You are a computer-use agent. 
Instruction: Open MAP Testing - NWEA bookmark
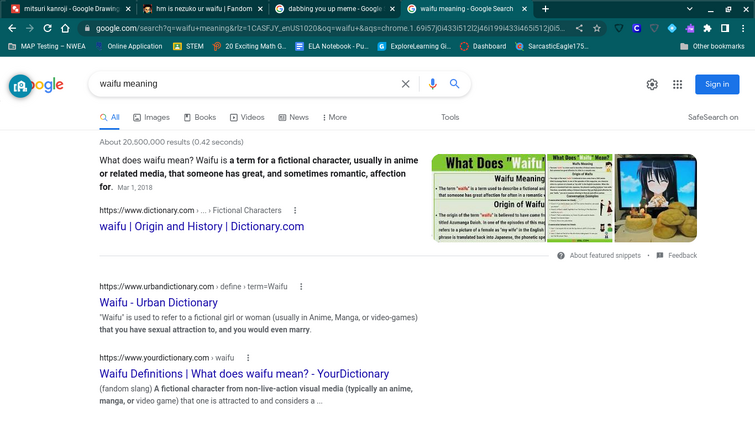pos(47,46)
